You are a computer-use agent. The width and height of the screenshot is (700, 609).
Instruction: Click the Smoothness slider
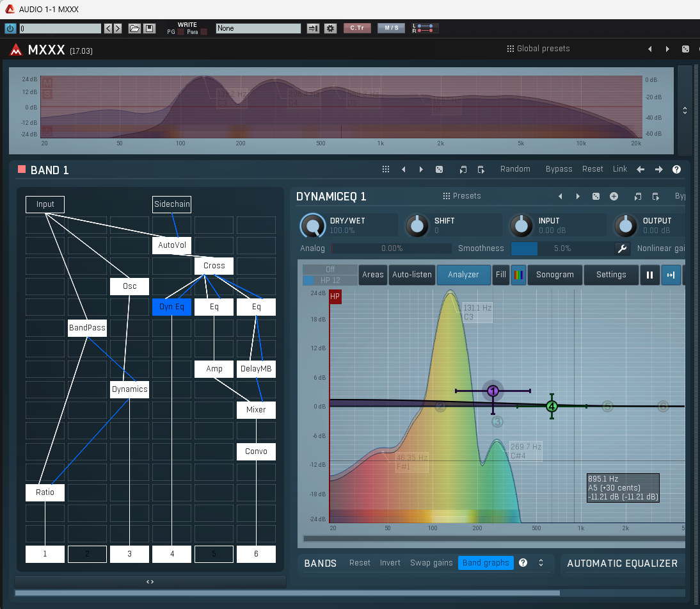point(562,248)
